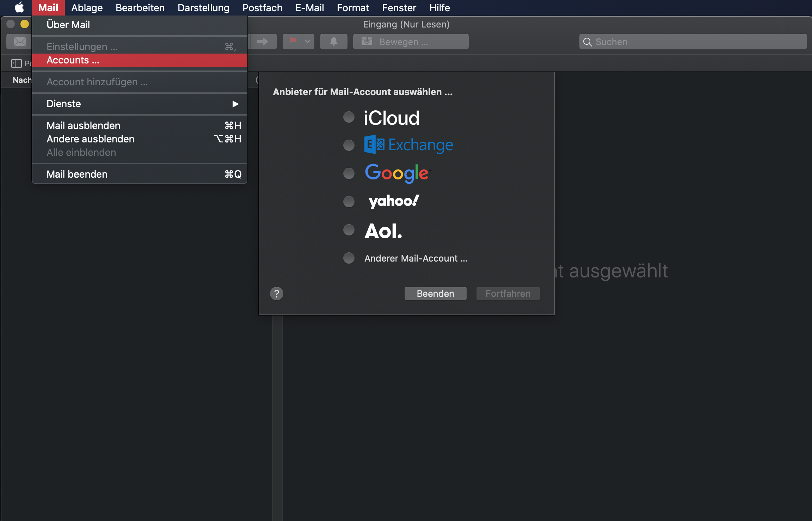The image size is (812, 521).
Task: Click the envelope get-mail toolbar icon
Action: [x=20, y=42]
